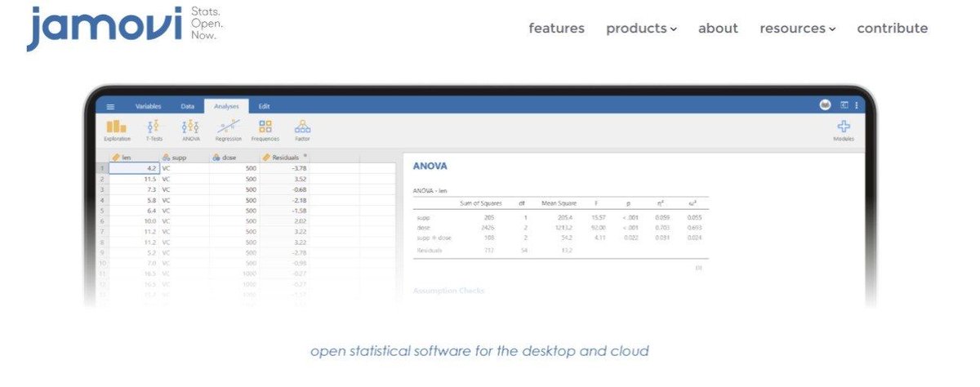Open the features page link
Viewport: 980px width, 387px height.
tap(557, 29)
